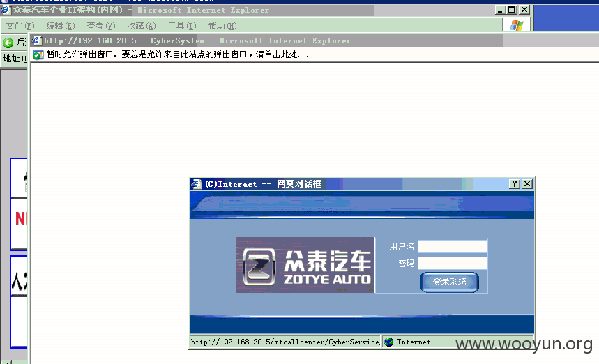
Task: Click the status bar URL text 192.168.20.5/ztcallcenter
Action: pyautogui.click(x=285, y=342)
